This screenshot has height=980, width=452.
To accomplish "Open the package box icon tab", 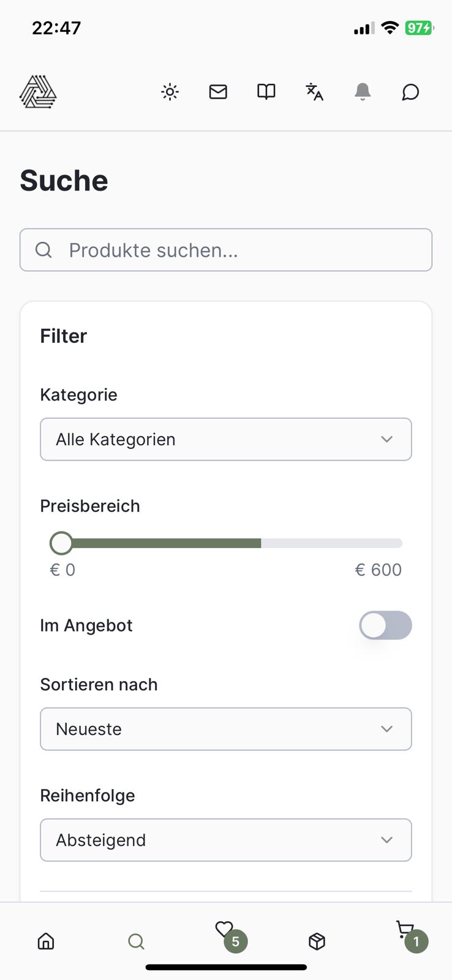I will tap(317, 941).
